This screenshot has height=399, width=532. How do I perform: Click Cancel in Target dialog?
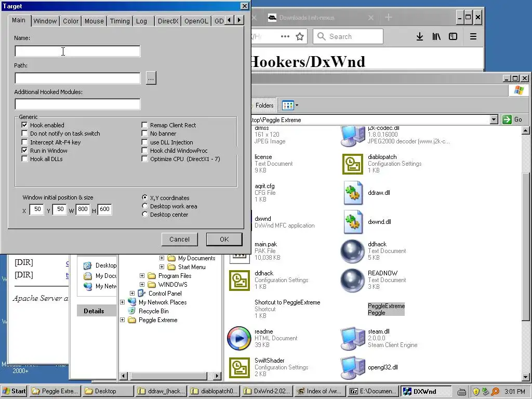(x=179, y=239)
